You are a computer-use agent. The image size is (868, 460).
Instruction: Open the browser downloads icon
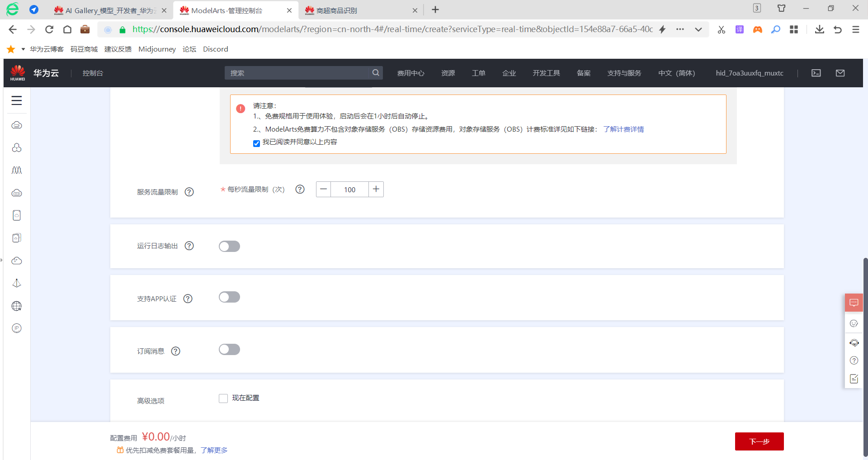coord(819,29)
